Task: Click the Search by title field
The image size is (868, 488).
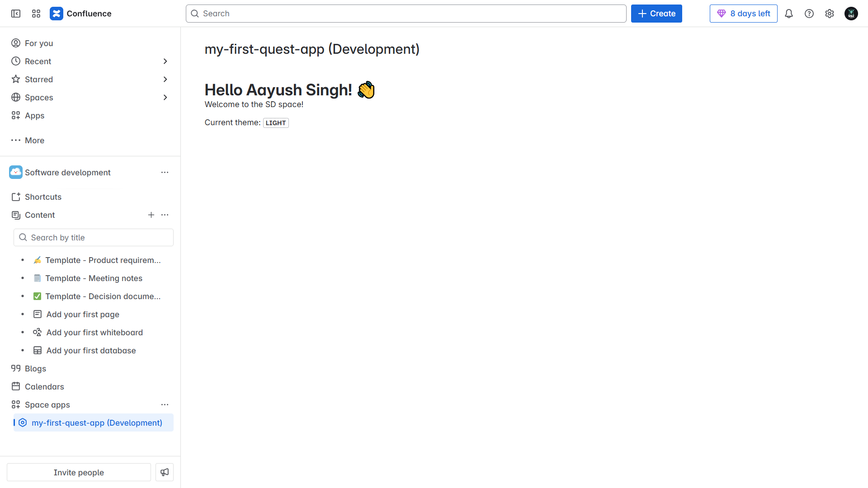Action: tap(94, 238)
